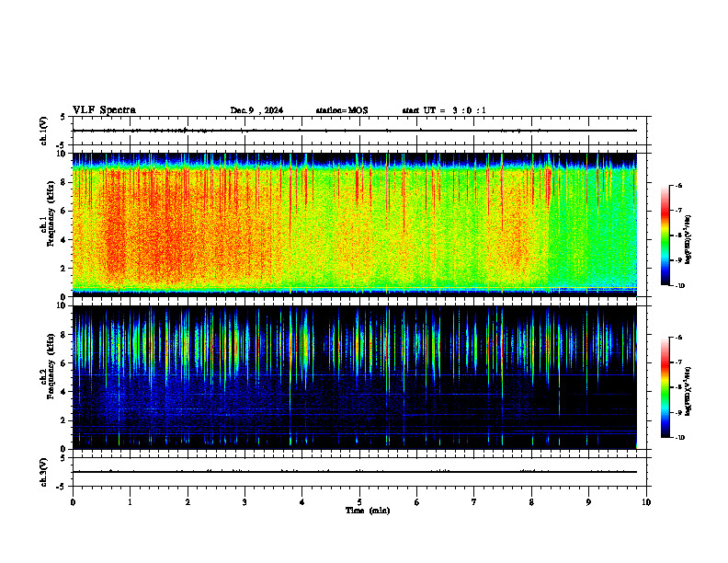This screenshot has width=728, height=563.
Task: Click the "-6" label on ch.1 color bar
Action: point(678,185)
